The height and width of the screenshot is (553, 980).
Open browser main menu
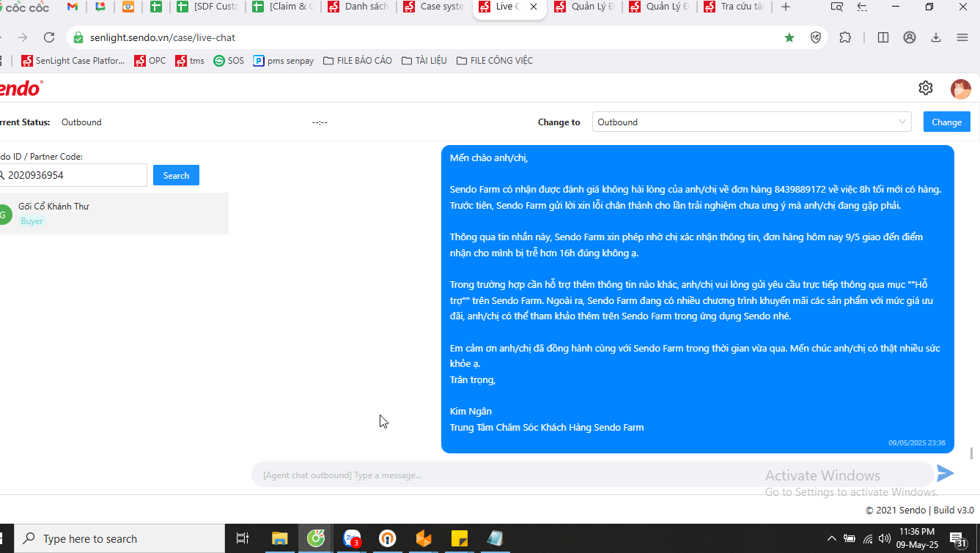[x=962, y=37]
